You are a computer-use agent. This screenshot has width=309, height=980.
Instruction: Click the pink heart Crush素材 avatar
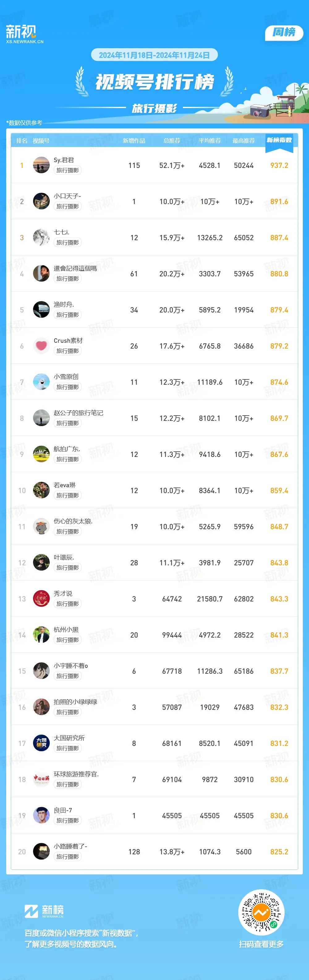click(x=41, y=346)
